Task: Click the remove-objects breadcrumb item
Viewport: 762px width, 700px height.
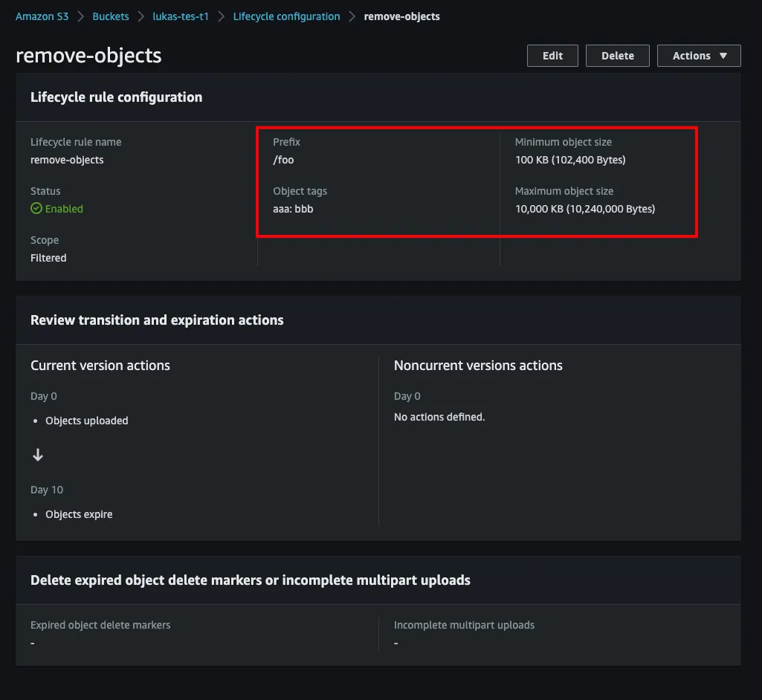Action: (x=401, y=16)
